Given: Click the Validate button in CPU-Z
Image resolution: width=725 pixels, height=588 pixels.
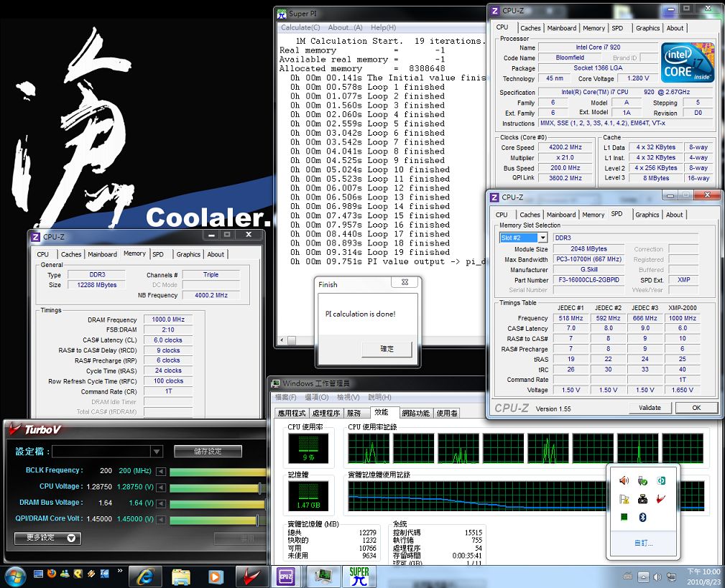Looking at the screenshot, I should coord(650,408).
